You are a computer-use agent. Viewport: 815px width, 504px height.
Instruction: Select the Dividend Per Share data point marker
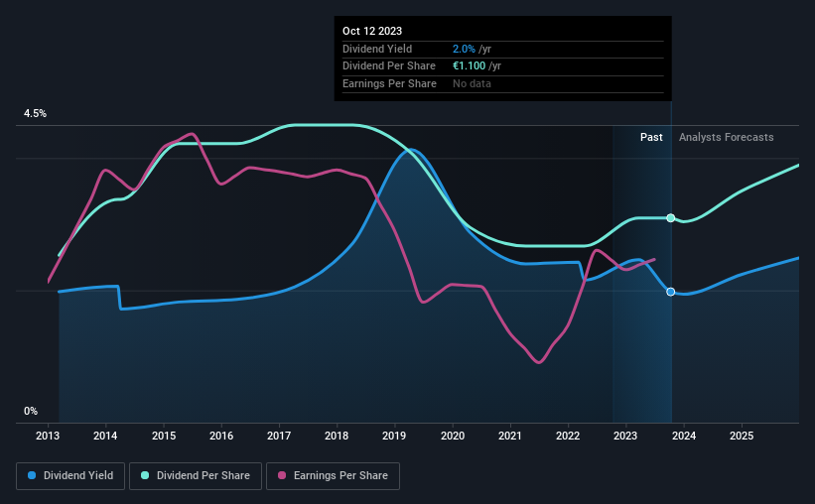pyautogui.click(x=671, y=217)
